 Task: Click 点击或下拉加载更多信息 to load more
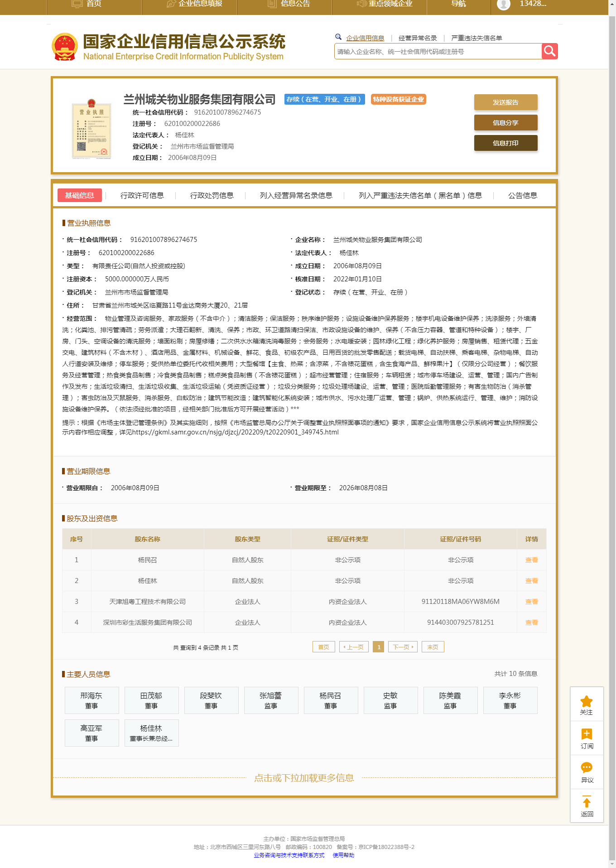(x=304, y=778)
